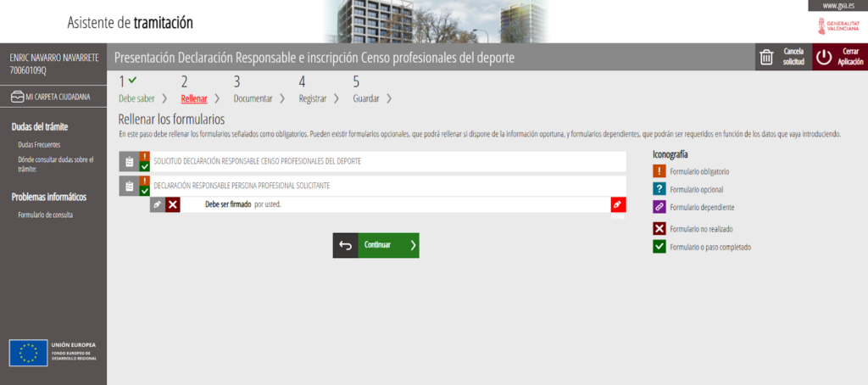This screenshot has height=385, width=868.
Task: Open the Dudas Frecuentes link
Action: [x=40, y=145]
